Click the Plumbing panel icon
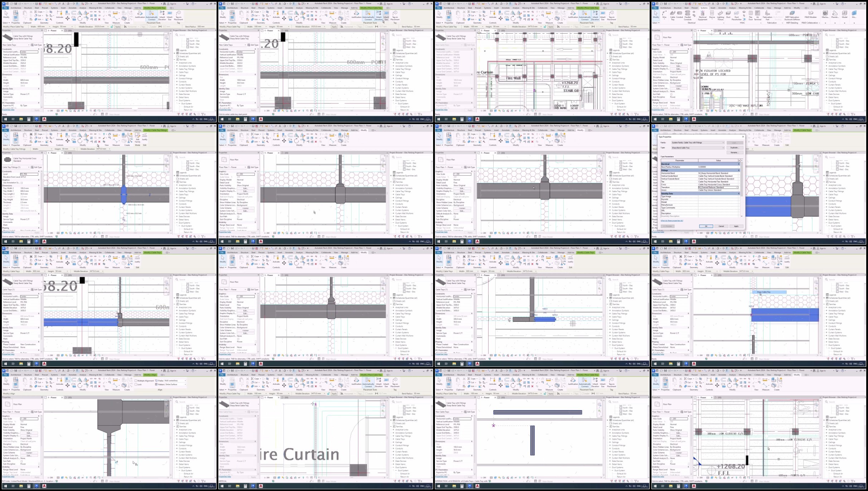868x491 pixels. (x=835, y=14)
